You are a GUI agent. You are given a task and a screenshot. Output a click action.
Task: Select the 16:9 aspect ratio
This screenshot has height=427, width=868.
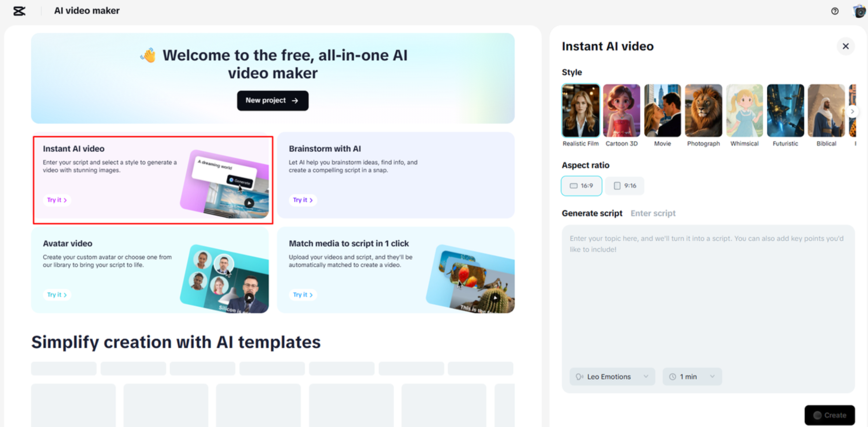point(581,186)
